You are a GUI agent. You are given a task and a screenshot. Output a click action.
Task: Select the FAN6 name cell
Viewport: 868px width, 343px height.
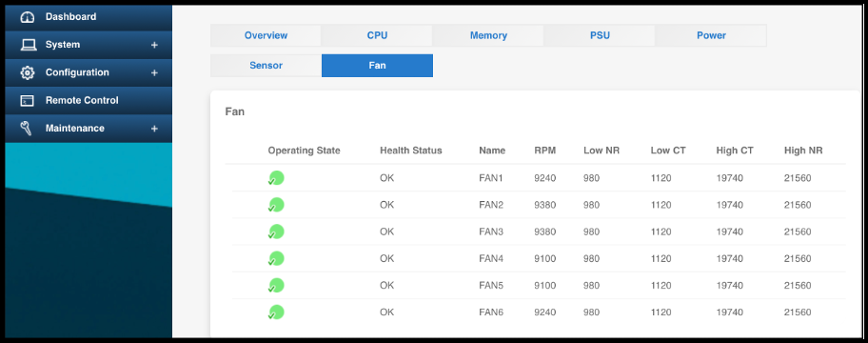click(491, 313)
